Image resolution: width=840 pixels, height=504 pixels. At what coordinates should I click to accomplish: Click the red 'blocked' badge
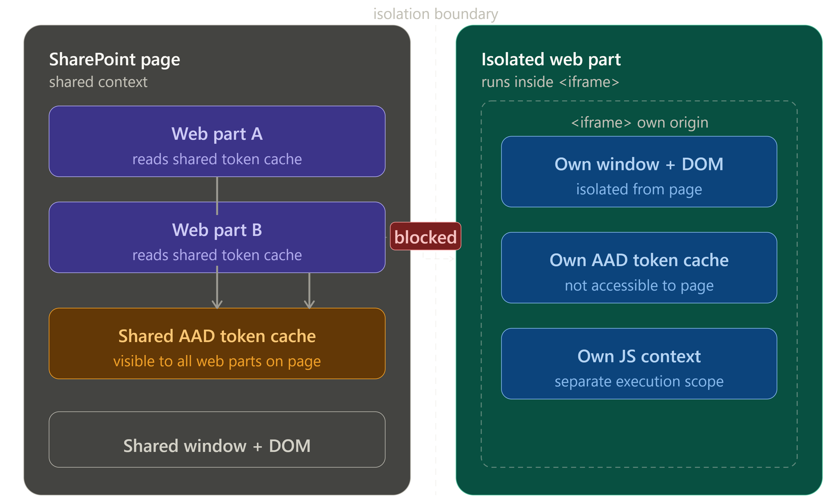[425, 236]
